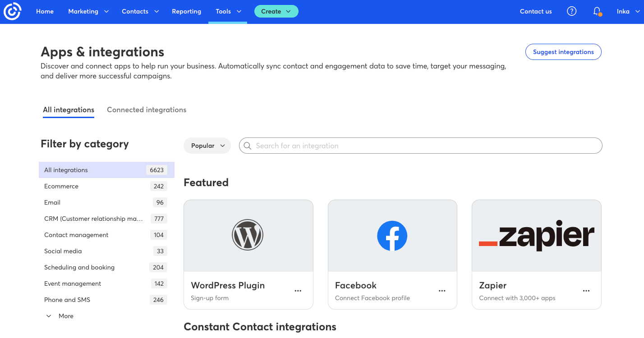The image size is (644, 338).
Task: Filter by Social media category
Action: coord(106,251)
